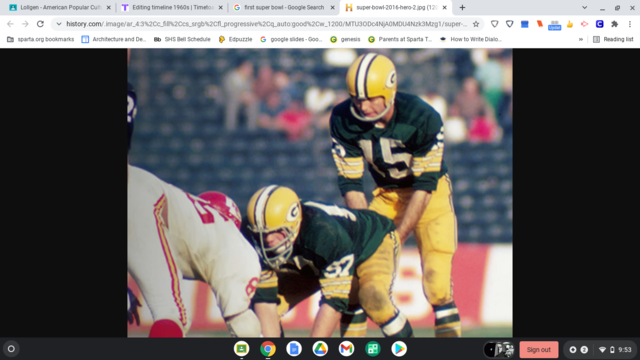Screen dimensions: 640x360
Task: Open the first shield extension icon
Action: pos(495,24)
